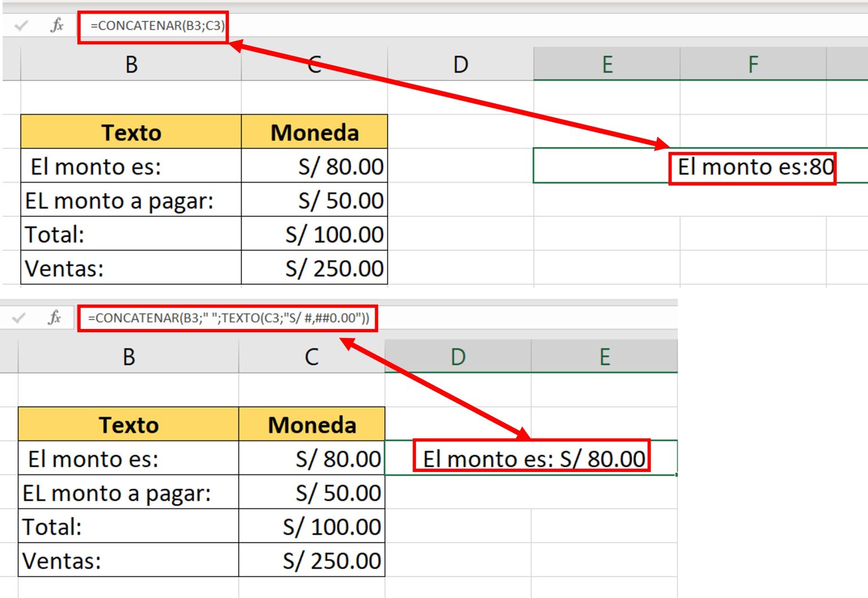The image size is (868, 598).
Task: Select column header B in top sheet
Action: click(131, 64)
